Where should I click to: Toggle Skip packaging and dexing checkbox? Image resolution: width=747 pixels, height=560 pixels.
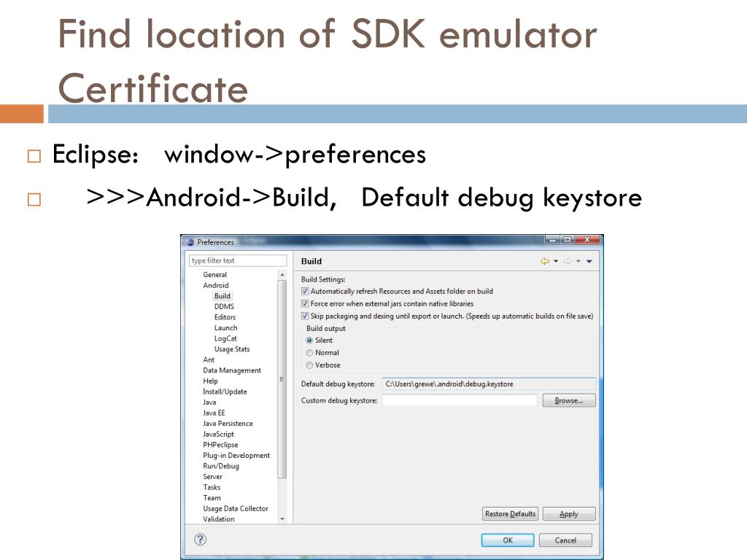click(x=305, y=316)
